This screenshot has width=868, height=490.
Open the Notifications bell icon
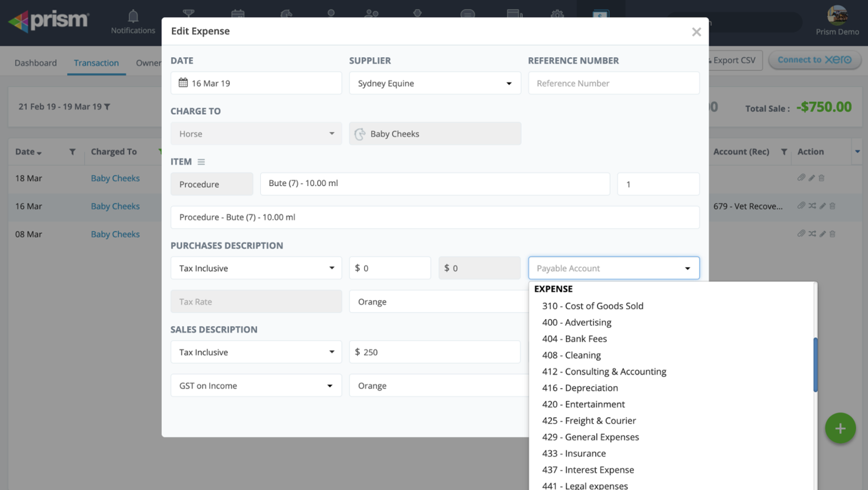pyautogui.click(x=133, y=17)
